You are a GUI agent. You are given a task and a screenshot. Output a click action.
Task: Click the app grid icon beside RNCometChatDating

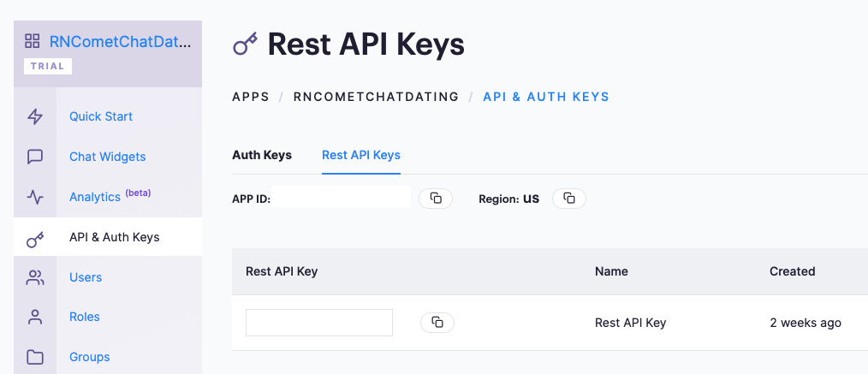pyautogui.click(x=33, y=41)
